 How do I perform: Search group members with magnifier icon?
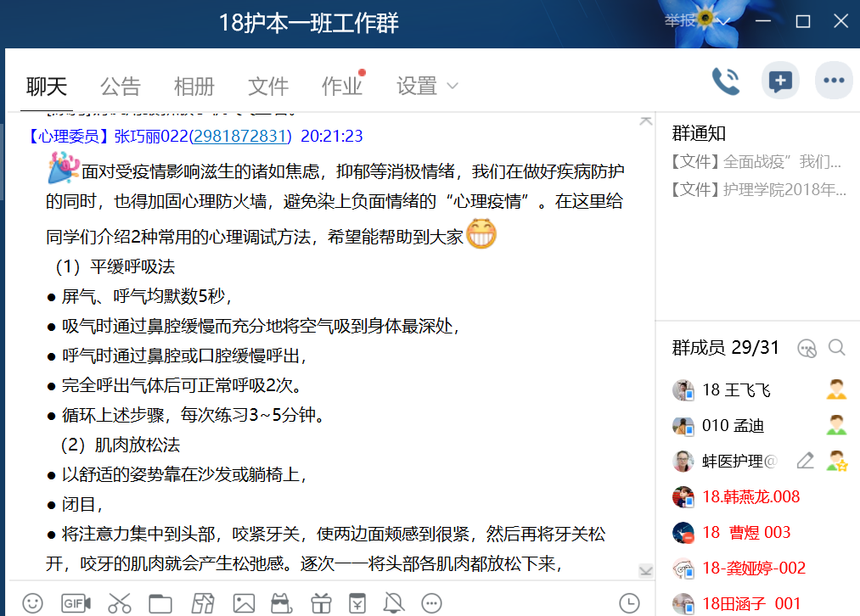pyautogui.click(x=837, y=348)
